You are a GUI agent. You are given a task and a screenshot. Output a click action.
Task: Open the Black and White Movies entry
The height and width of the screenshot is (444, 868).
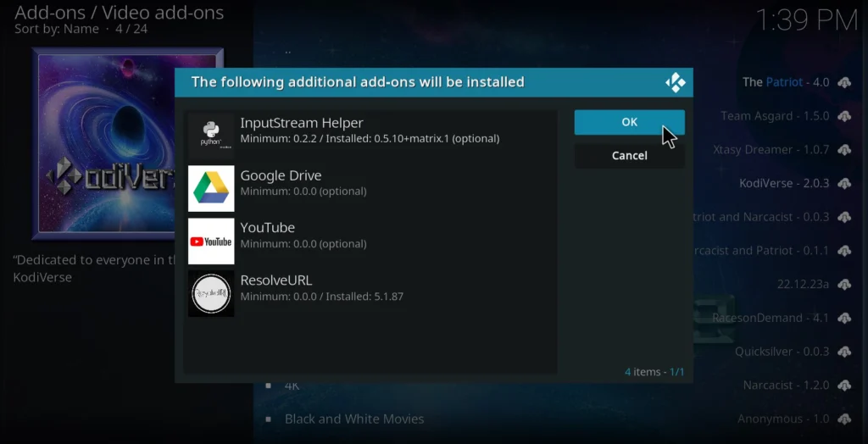(x=353, y=419)
